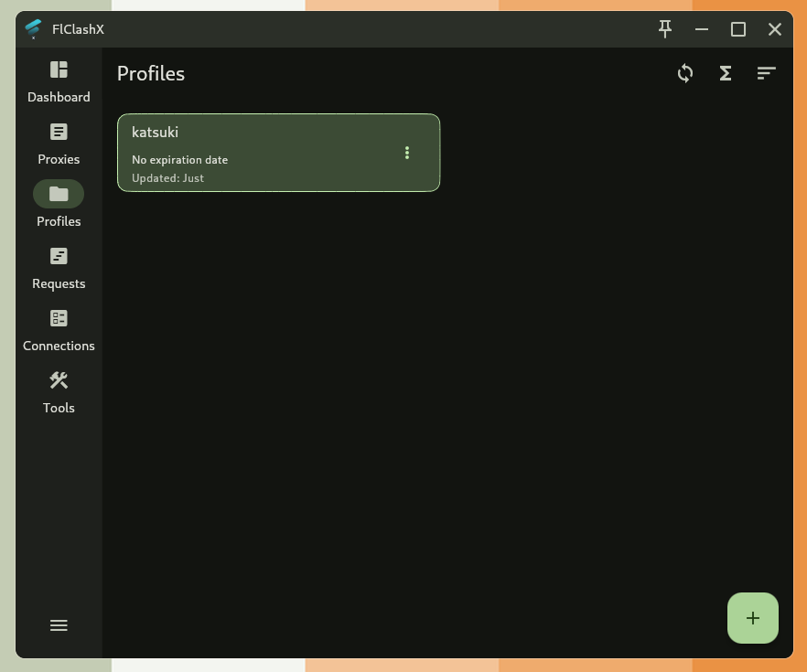Screen dimensions: 807x672
Task: Click the sync all profiles icon
Action: (685, 73)
